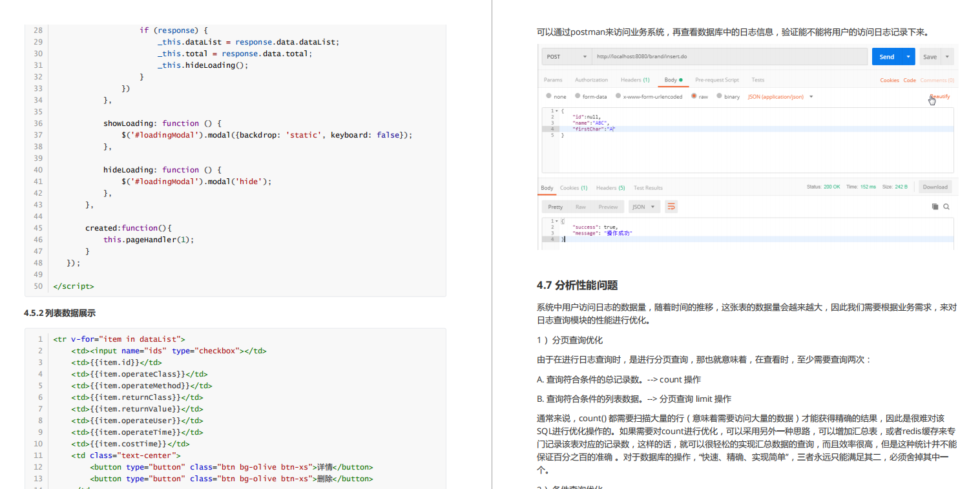The image size is (980, 489).
Task: Collapse response body line 1 fold arrow
Action: point(557,221)
